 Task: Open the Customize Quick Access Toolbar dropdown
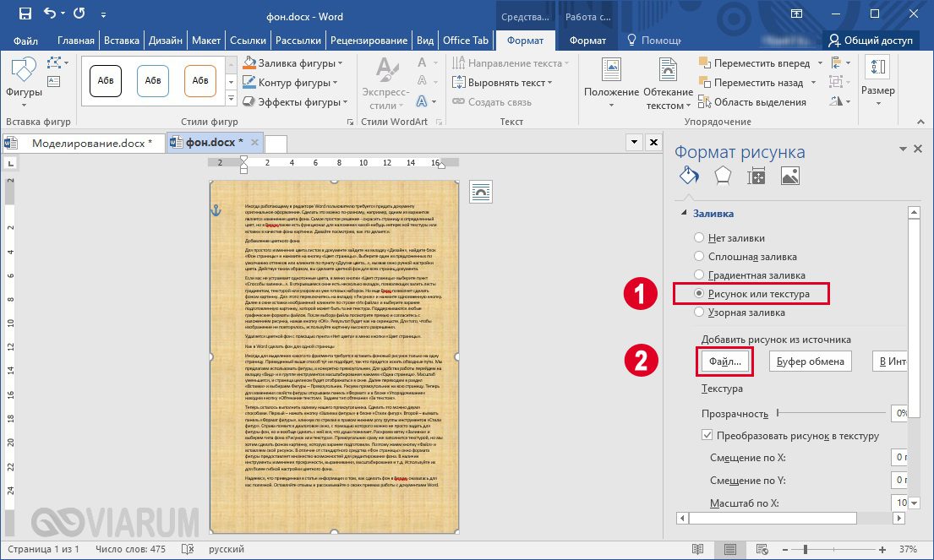[x=103, y=14]
